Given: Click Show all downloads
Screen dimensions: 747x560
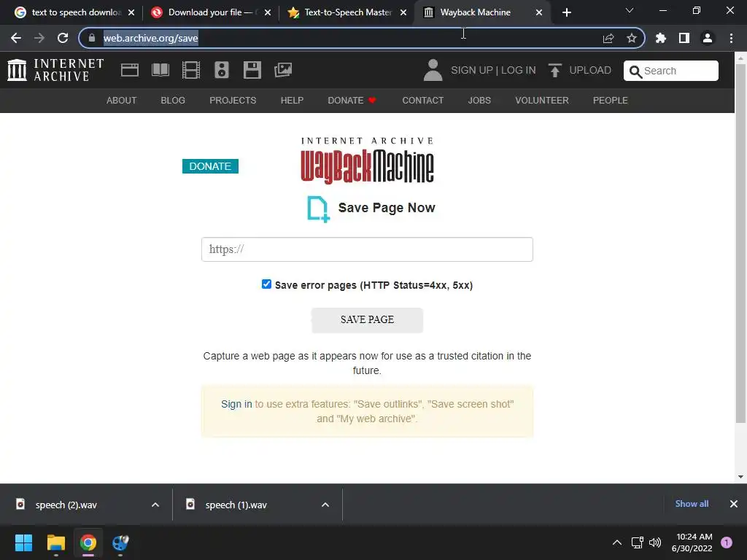Looking at the screenshot, I should point(692,504).
